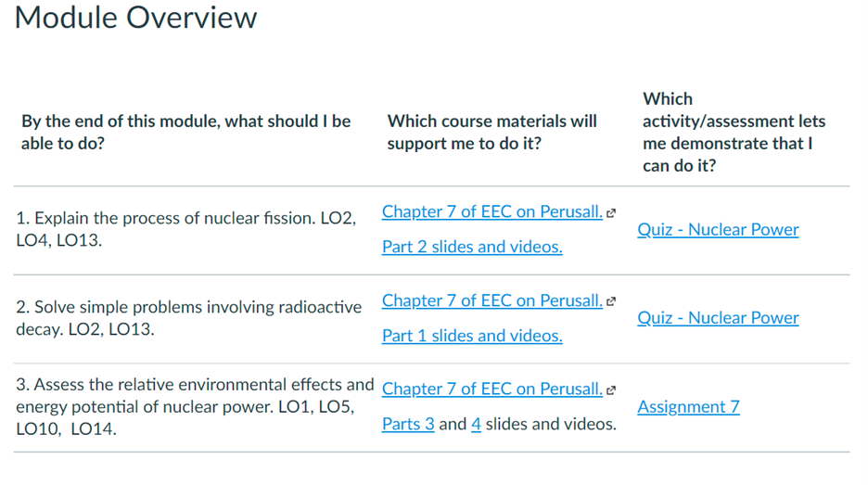Viewport: 868px width, 485px height.
Task: Click the Module Overview heading
Action: tap(136, 18)
